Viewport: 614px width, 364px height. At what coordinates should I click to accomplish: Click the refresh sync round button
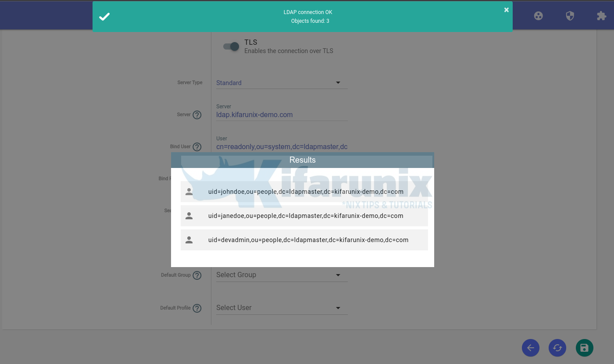tap(557, 348)
